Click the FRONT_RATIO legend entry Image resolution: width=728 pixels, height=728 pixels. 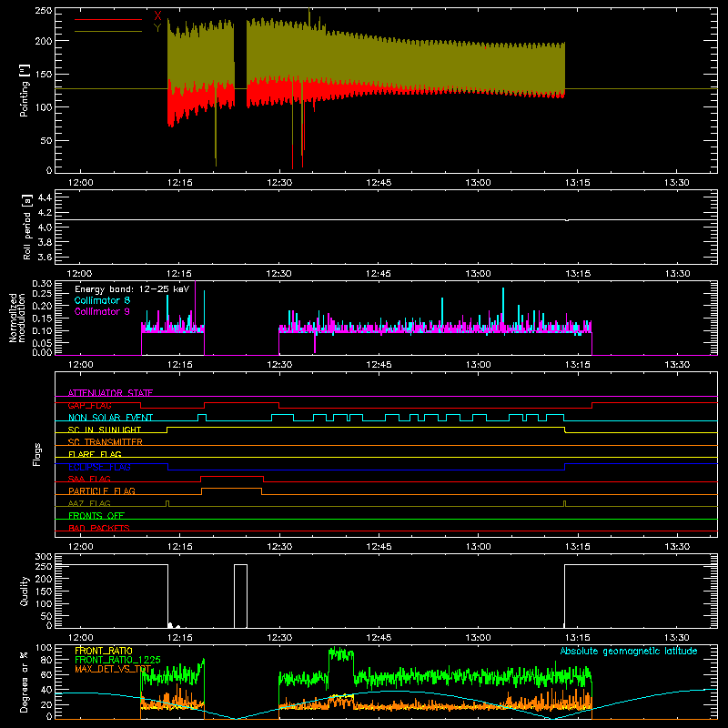104,651
